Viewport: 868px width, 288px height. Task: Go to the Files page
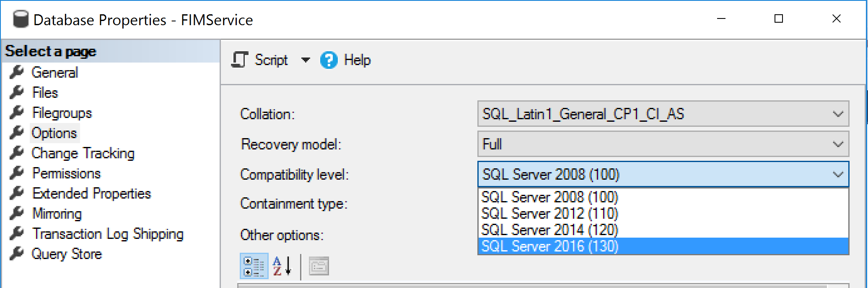45,93
